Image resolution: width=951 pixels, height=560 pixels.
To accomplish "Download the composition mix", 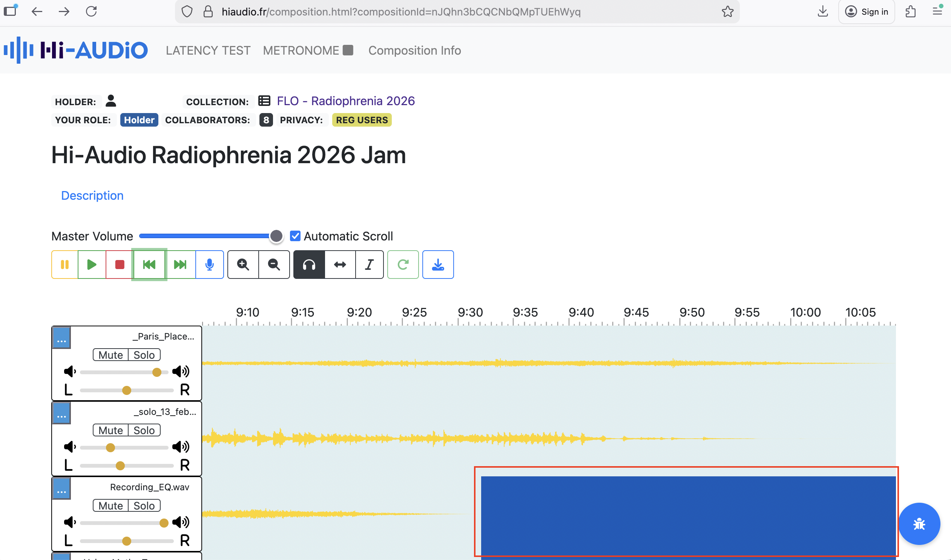I will [437, 265].
